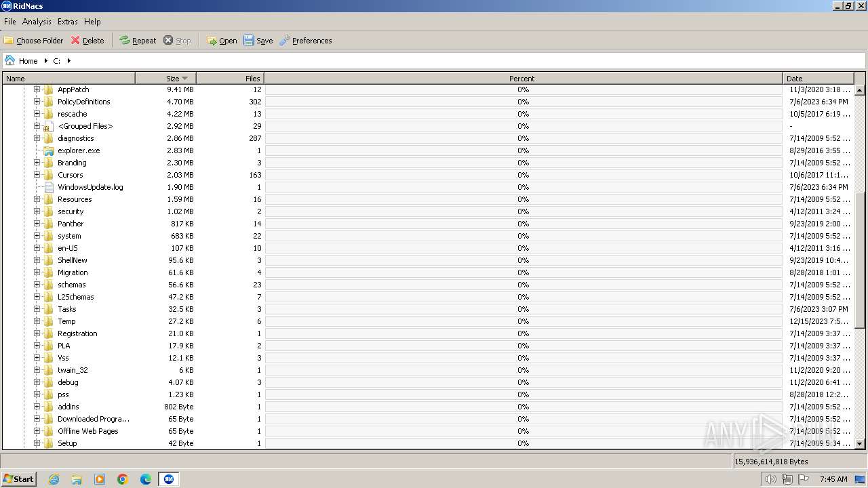Click the arrow after C: in breadcrumb
Image resolution: width=868 pixels, height=488 pixels.
point(68,61)
